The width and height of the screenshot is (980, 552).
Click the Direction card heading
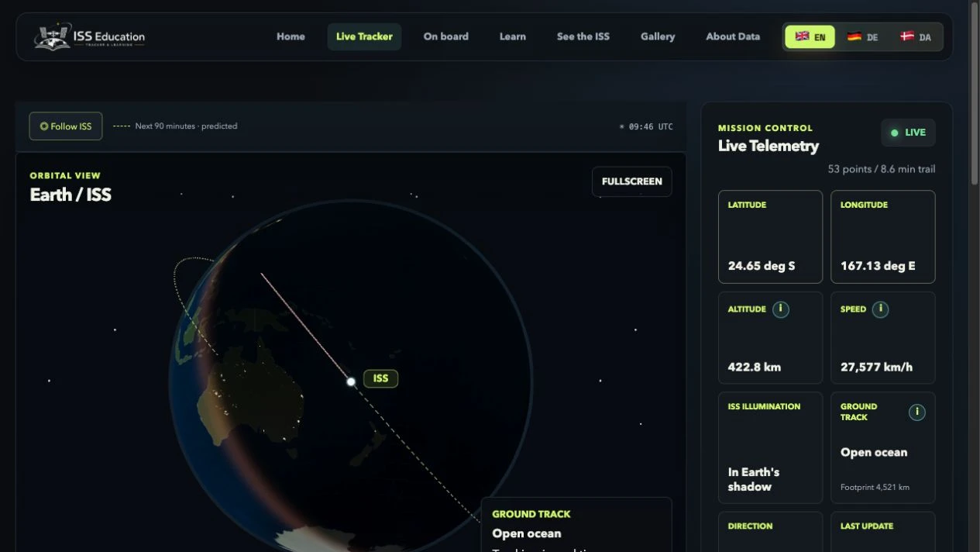point(750,526)
